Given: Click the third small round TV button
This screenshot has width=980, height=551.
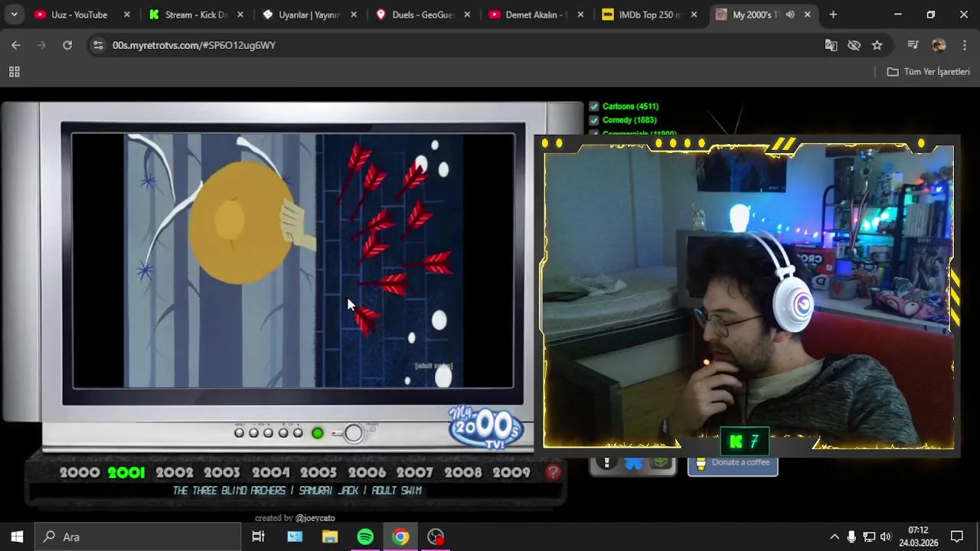Looking at the screenshot, I should pyautogui.click(x=268, y=433).
